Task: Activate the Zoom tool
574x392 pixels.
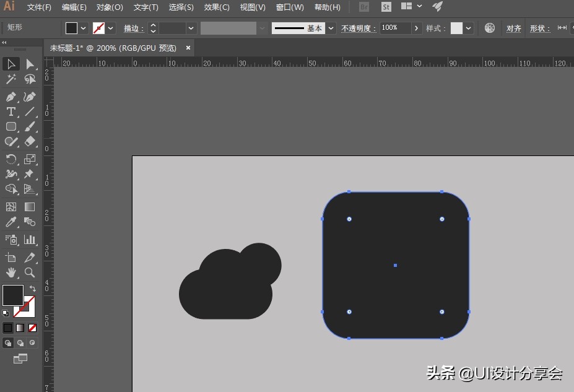Action: [30, 272]
